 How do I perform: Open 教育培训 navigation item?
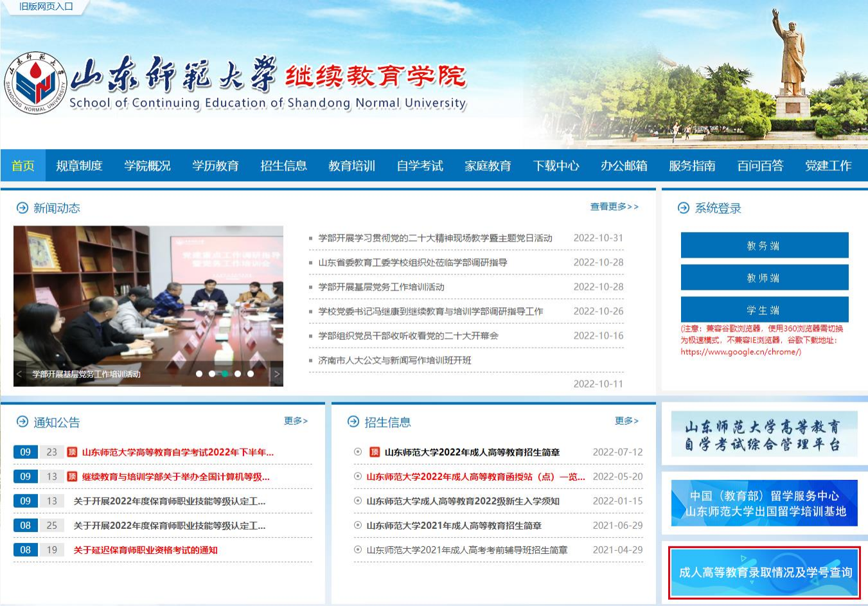tap(351, 166)
